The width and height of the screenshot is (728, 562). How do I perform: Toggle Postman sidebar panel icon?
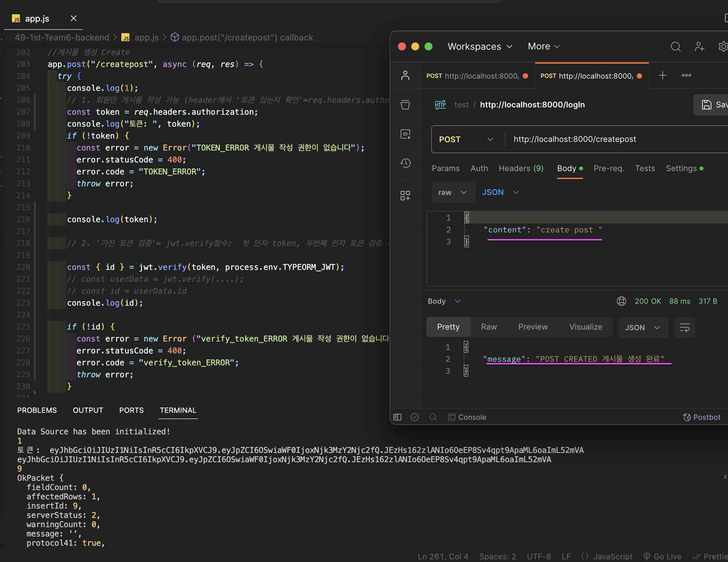(x=397, y=417)
